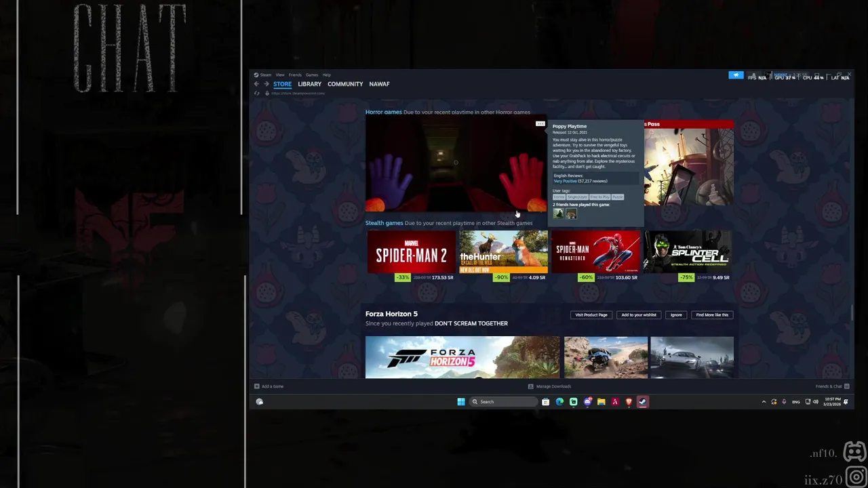
Task: Click the -90% discount badge on theHunter
Action: tap(501, 277)
